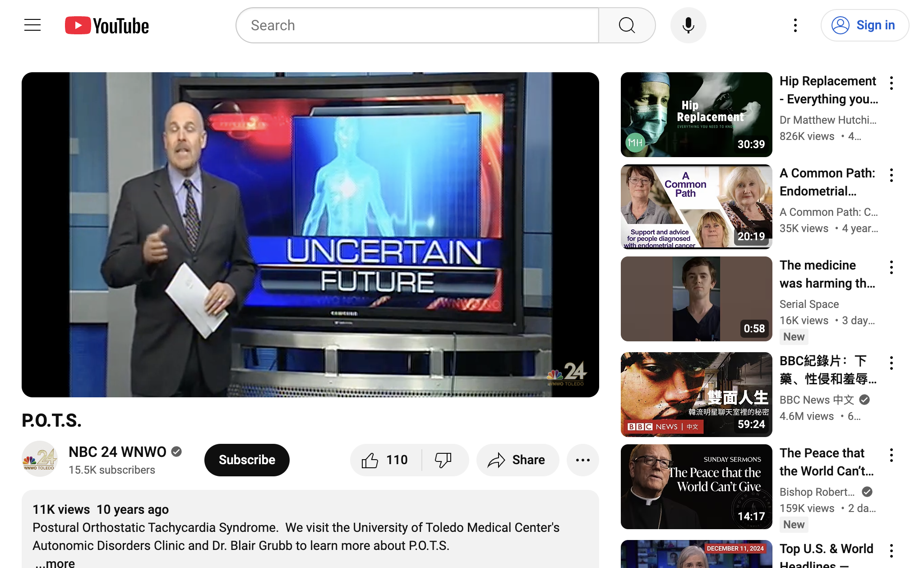Open the hamburger guide menu
924x568 pixels.
pyautogui.click(x=32, y=25)
